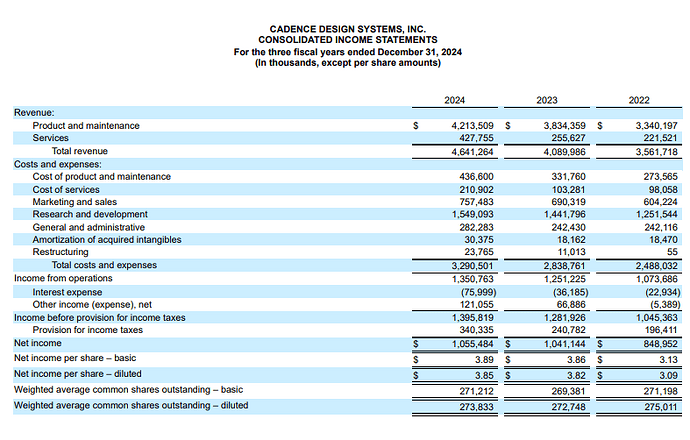Select R&D value 1,549,093

473,215
